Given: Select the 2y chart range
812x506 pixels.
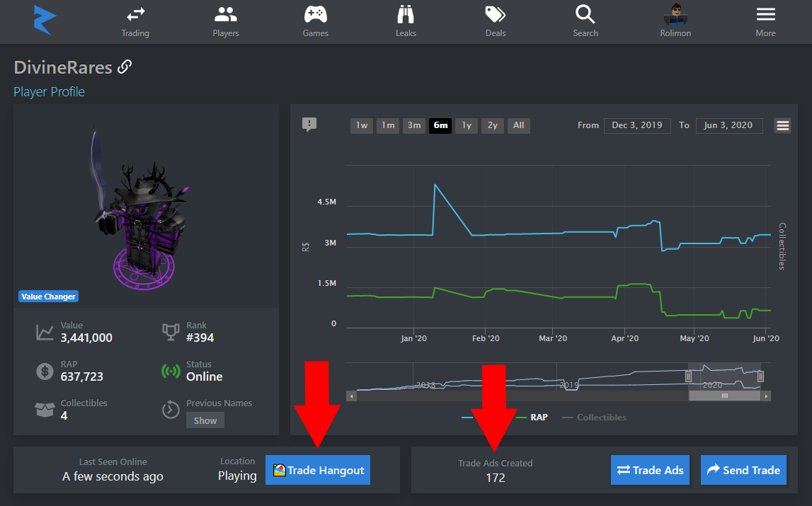Looking at the screenshot, I should point(493,125).
